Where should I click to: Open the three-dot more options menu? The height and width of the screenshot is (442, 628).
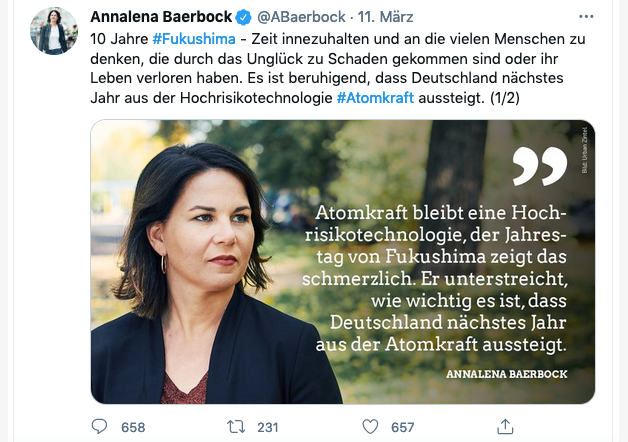pos(586,16)
